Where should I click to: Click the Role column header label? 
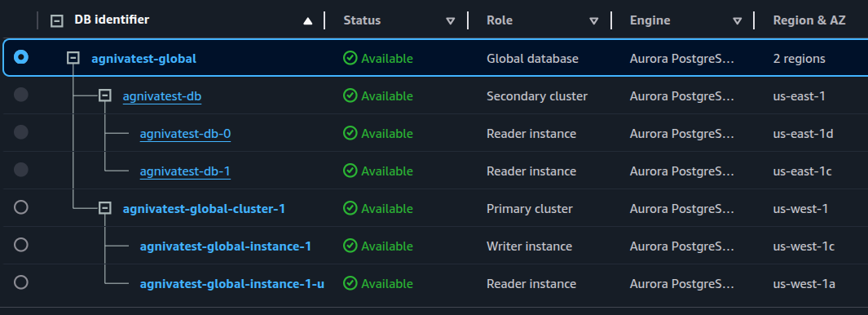pyautogui.click(x=500, y=20)
